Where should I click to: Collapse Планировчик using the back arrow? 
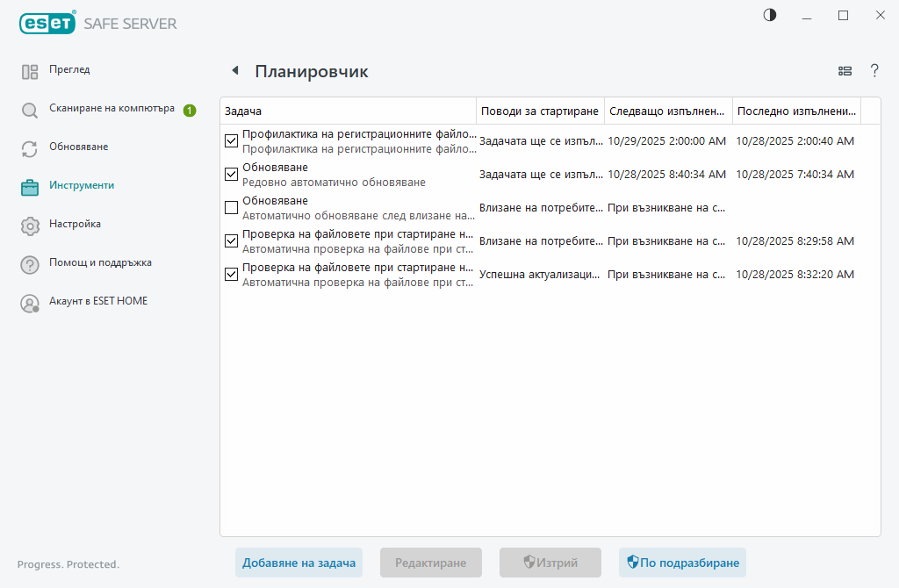[234, 70]
